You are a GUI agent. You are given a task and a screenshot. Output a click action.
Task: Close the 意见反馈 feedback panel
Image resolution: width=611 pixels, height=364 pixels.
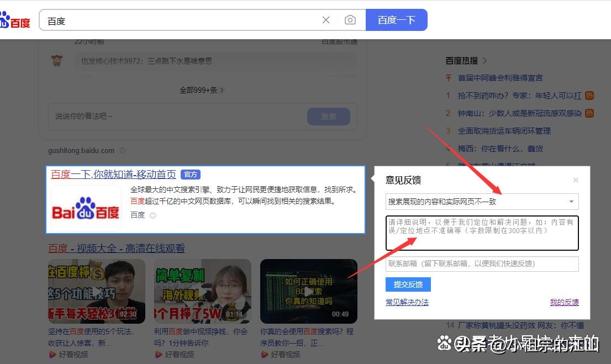pyautogui.click(x=576, y=180)
